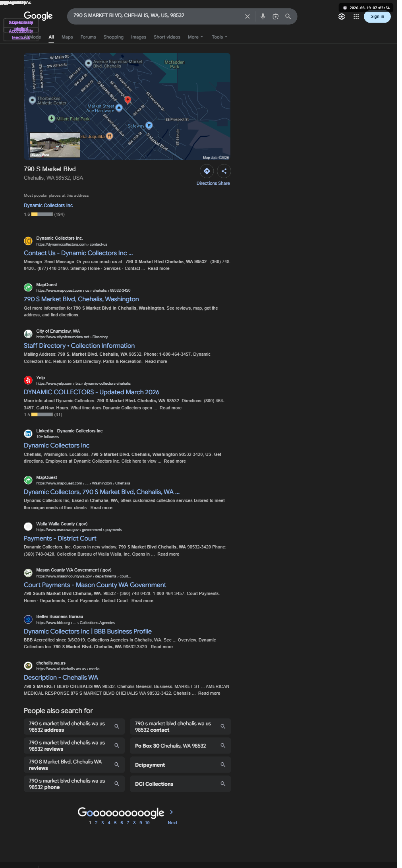The width and height of the screenshot is (402, 868).
Task: Click the Sign in button
Action: pos(377,16)
